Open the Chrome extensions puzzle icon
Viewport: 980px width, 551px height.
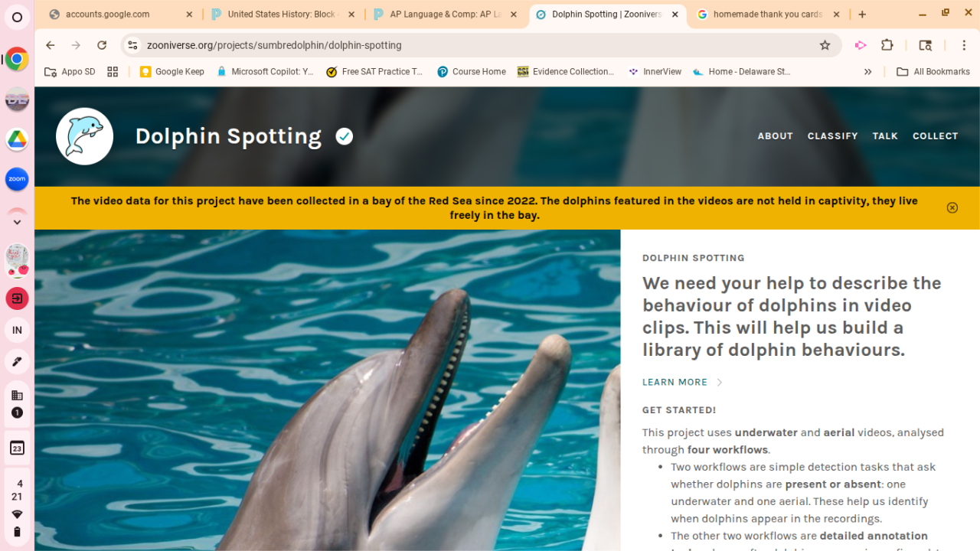pos(887,45)
